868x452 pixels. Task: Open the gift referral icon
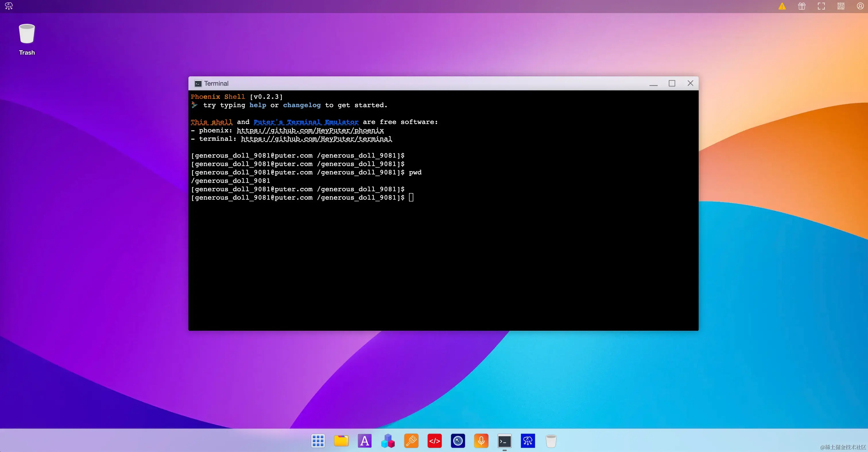[802, 6]
